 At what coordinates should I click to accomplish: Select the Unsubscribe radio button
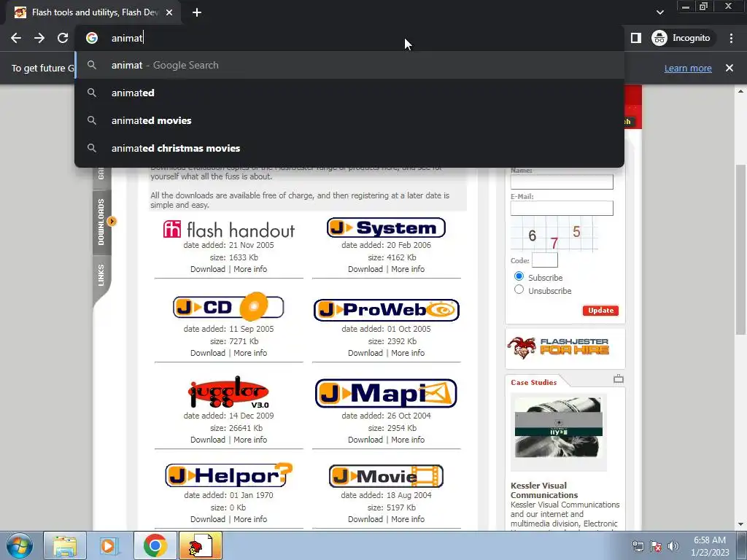(x=519, y=289)
